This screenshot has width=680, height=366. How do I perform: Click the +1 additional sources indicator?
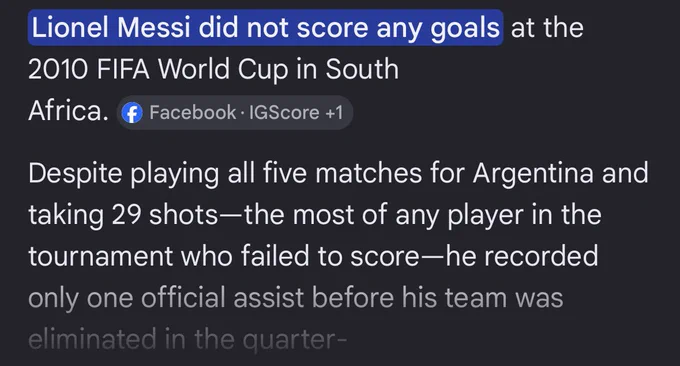point(334,113)
